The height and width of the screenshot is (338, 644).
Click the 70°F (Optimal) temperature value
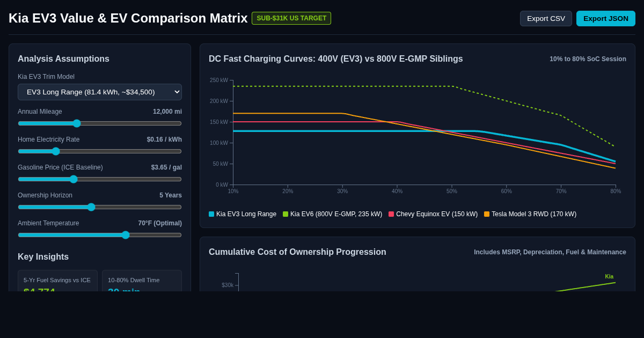(160, 223)
